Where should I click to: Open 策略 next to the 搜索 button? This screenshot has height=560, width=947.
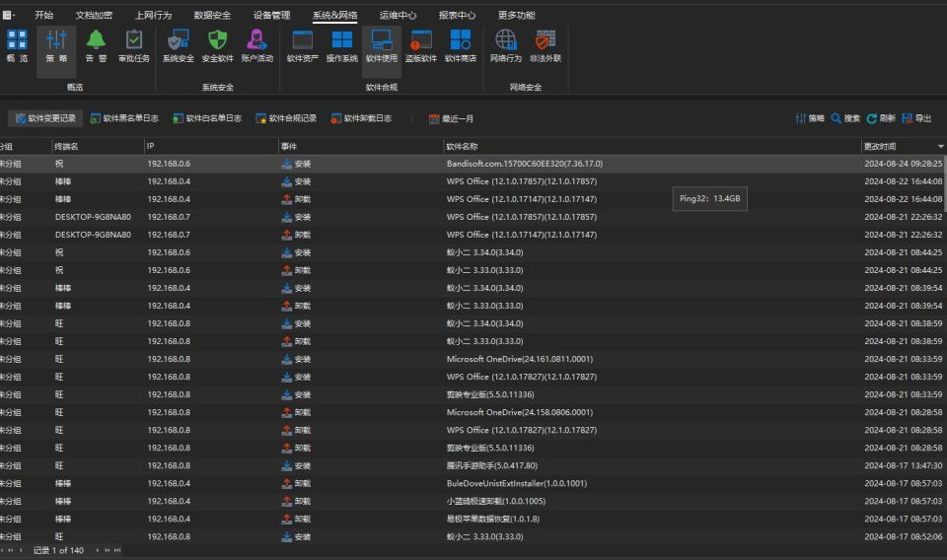tap(810, 118)
